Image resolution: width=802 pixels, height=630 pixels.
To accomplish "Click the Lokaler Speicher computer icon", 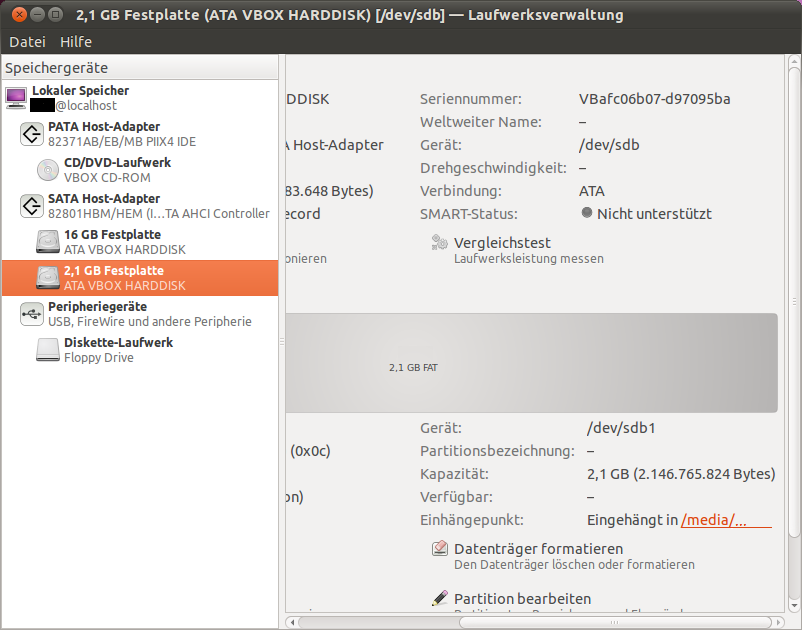I will pyautogui.click(x=16, y=98).
